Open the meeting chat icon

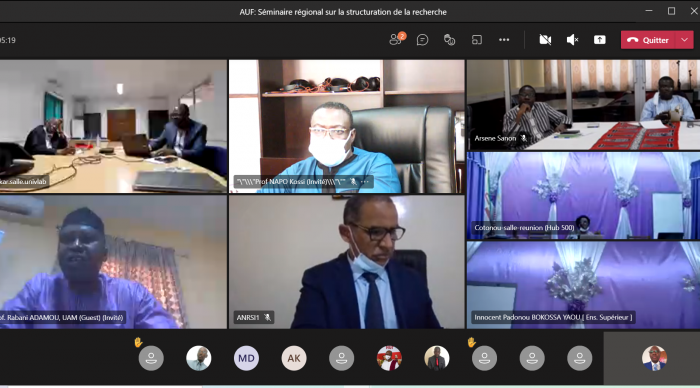pos(422,40)
